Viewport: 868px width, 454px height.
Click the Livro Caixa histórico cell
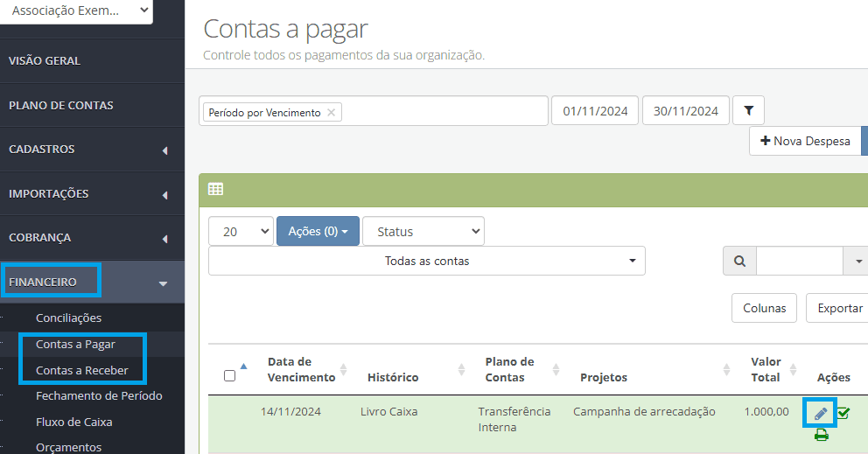388,412
